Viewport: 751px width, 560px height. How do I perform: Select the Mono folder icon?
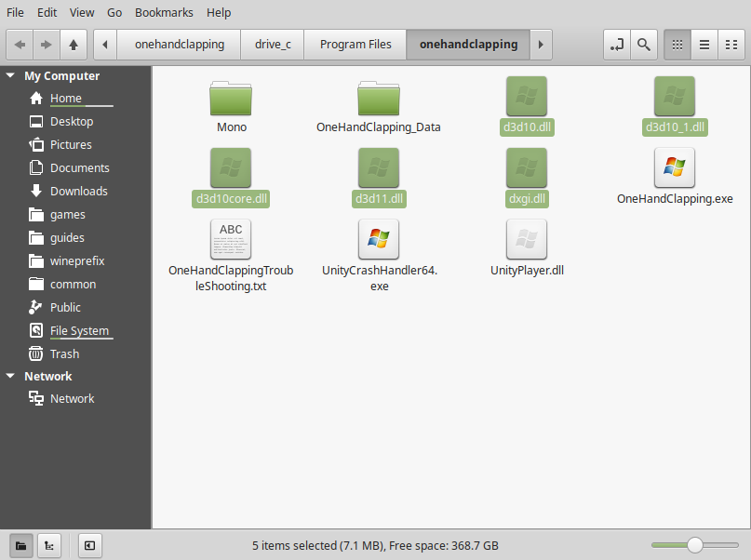pos(231,98)
